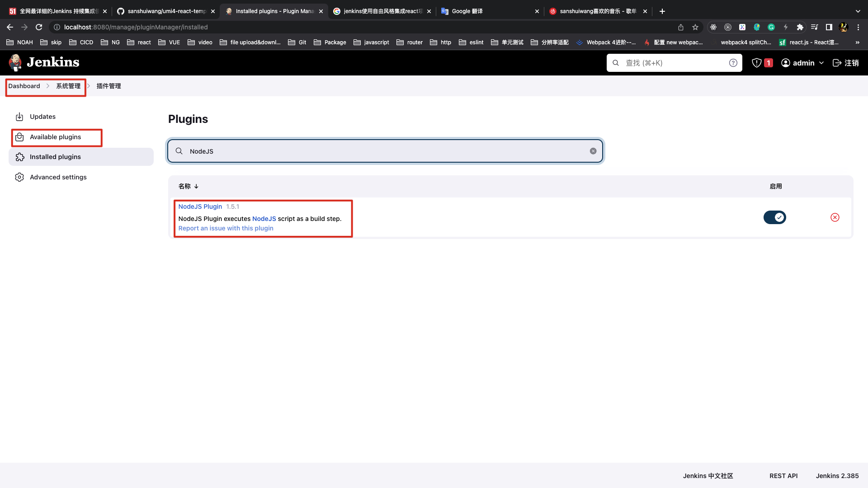Open the extensions puzzle icon
The height and width of the screenshot is (488, 868).
click(800, 27)
